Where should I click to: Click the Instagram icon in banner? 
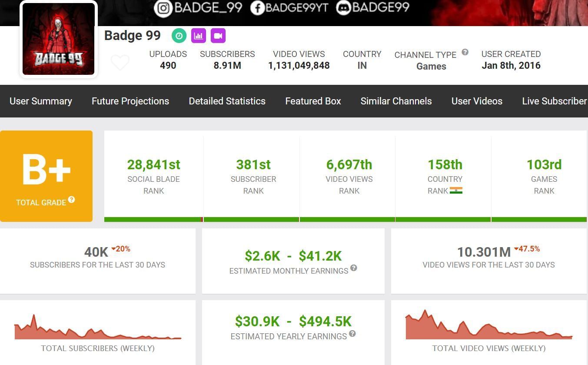[x=163, y=8]
